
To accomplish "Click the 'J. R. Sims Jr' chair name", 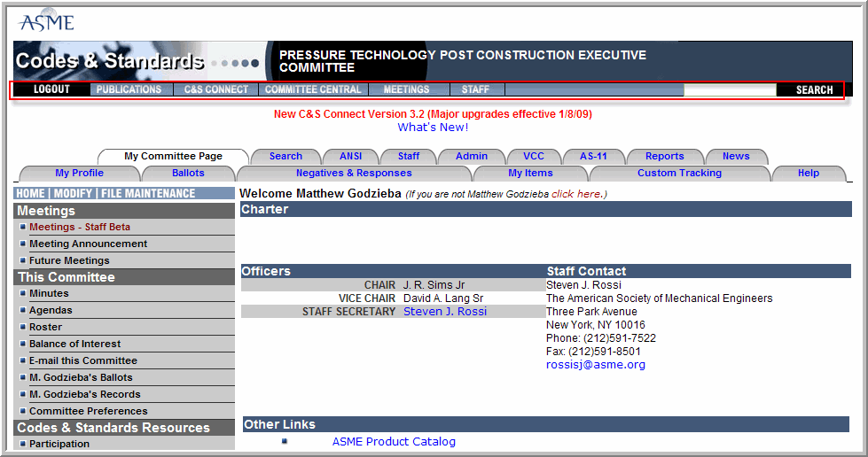I will click(x=434, y=285).
